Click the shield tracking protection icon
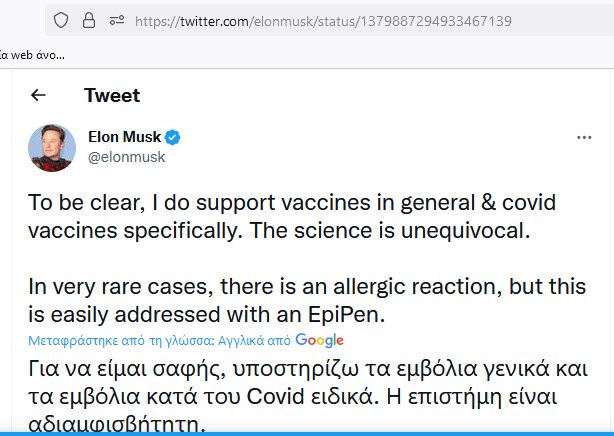The image size is (614, 436). coord(61,20)
